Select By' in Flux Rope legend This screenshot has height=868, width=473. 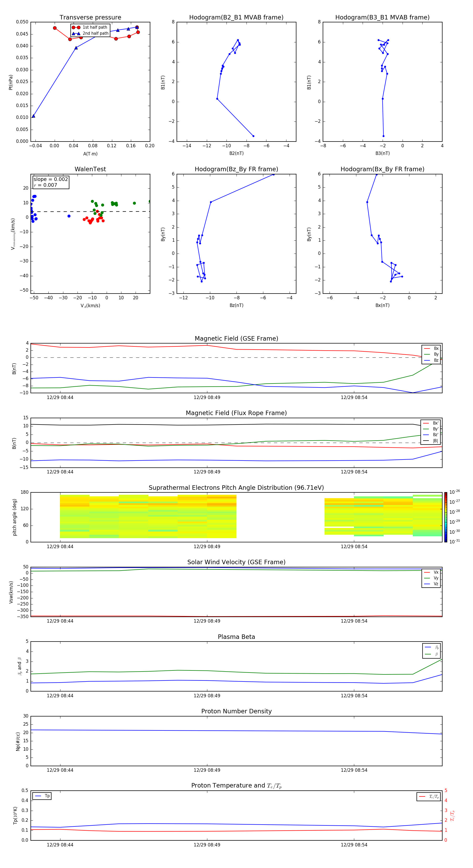(x=431, y=429)
